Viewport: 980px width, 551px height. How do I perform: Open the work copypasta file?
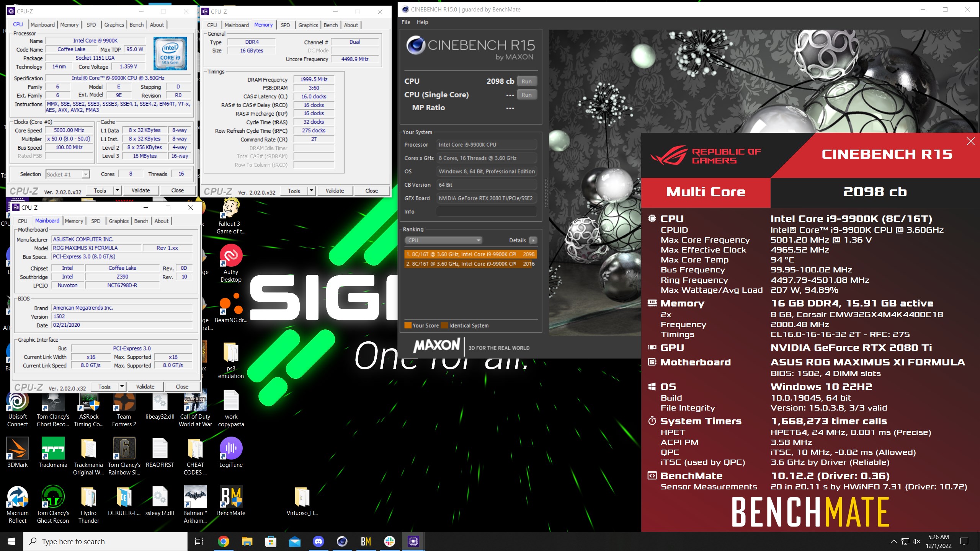click(x=231, y=409)
